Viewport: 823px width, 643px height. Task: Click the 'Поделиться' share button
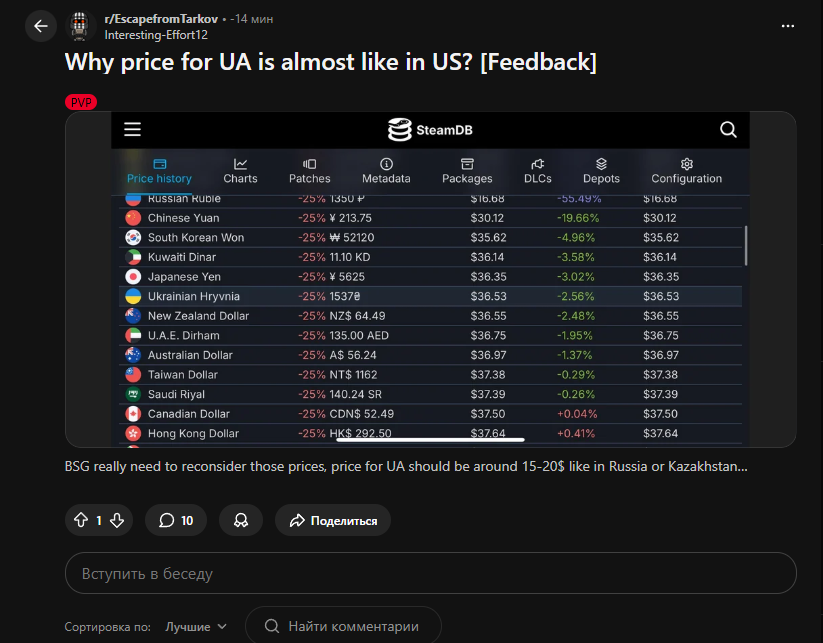point(333,520)
